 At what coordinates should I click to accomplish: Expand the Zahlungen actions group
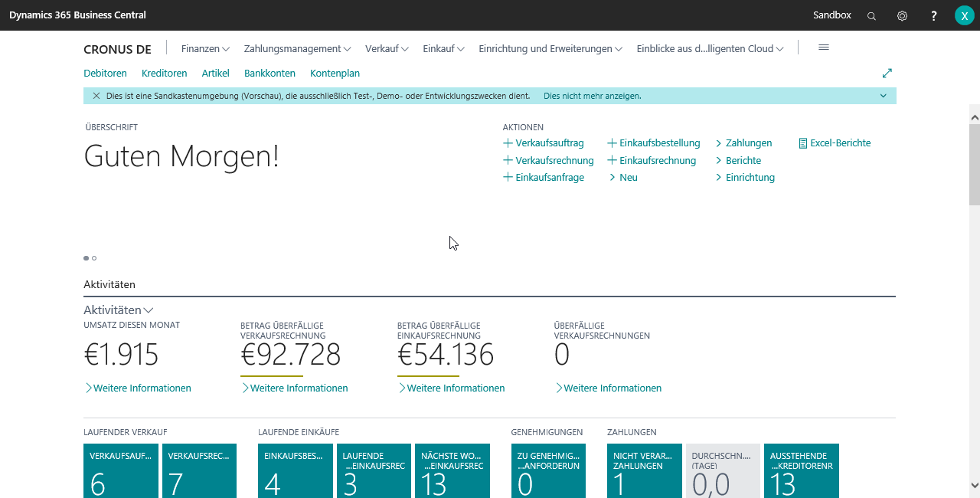[x=743, y=143]
